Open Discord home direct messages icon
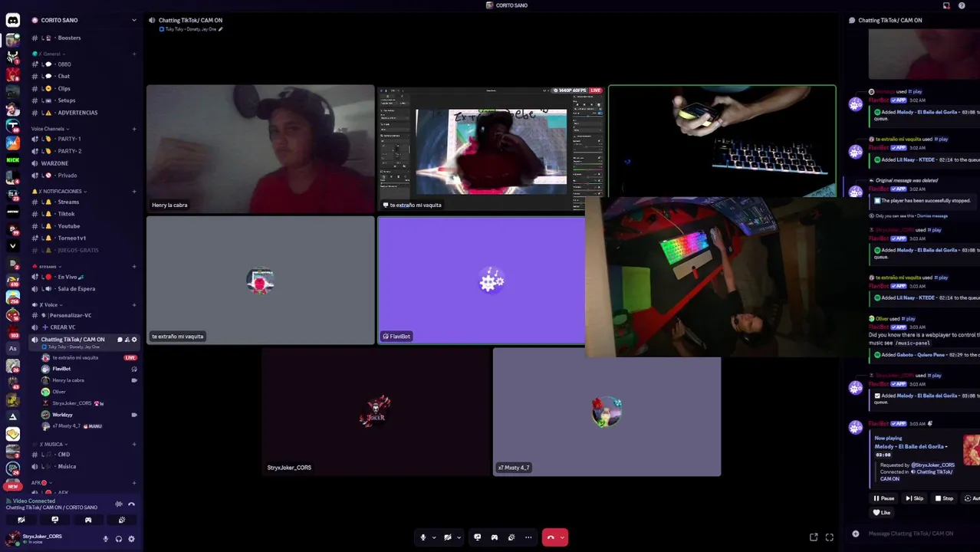Viewport: 980px width, 552px height. [x=12, y=21]
